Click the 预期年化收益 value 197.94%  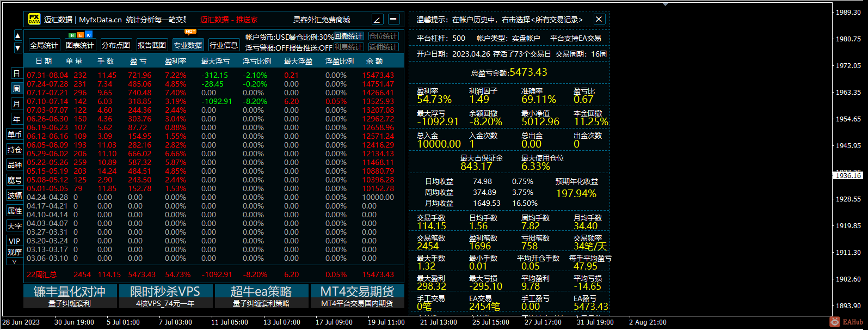point(576,193)
